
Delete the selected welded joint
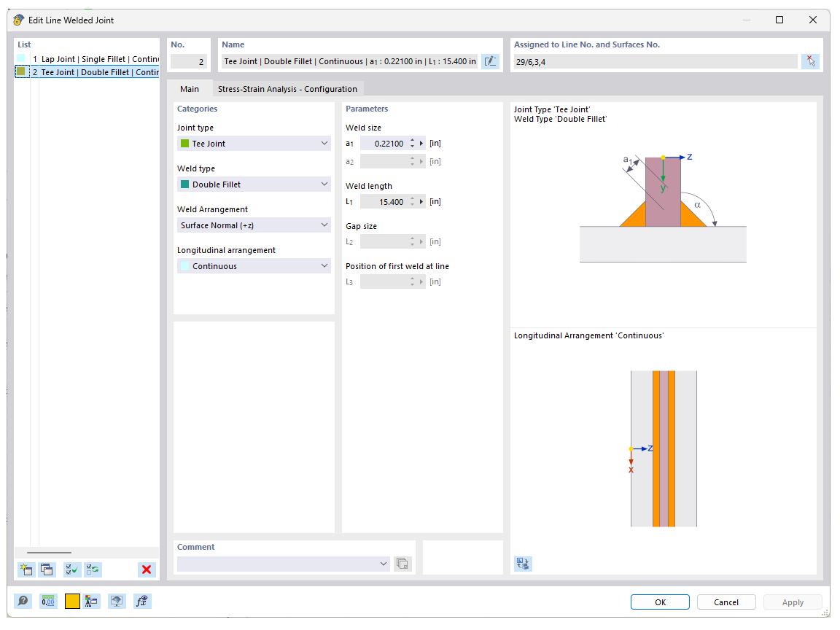point(146,569)
